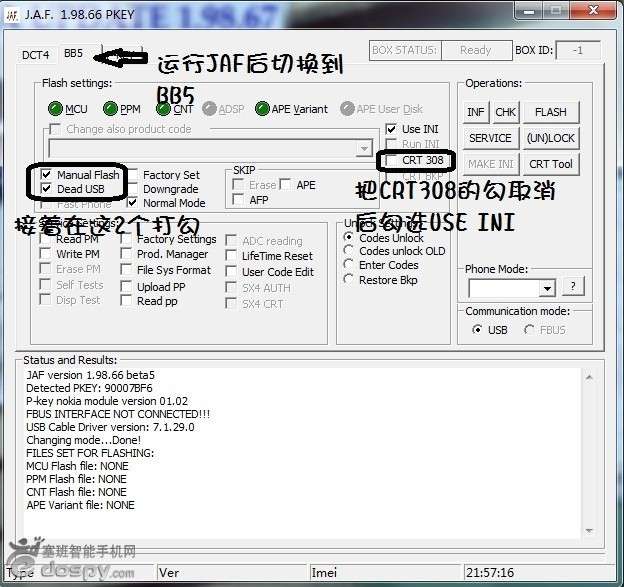624x587 pixels.
Task: Enable the SKIP AFP checkbox
Action: click(x=238, y=200)
